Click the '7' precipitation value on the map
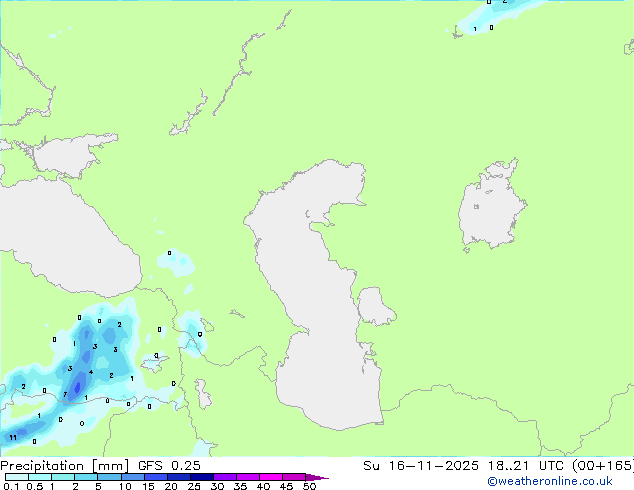The width and height of the screenshot is (634, 490). coord(65,395)
